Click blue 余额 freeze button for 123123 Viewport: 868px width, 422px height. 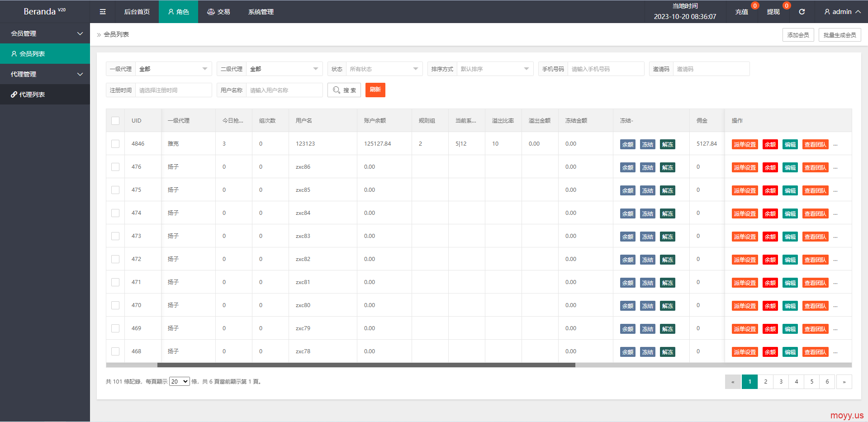tap(628, 144)
